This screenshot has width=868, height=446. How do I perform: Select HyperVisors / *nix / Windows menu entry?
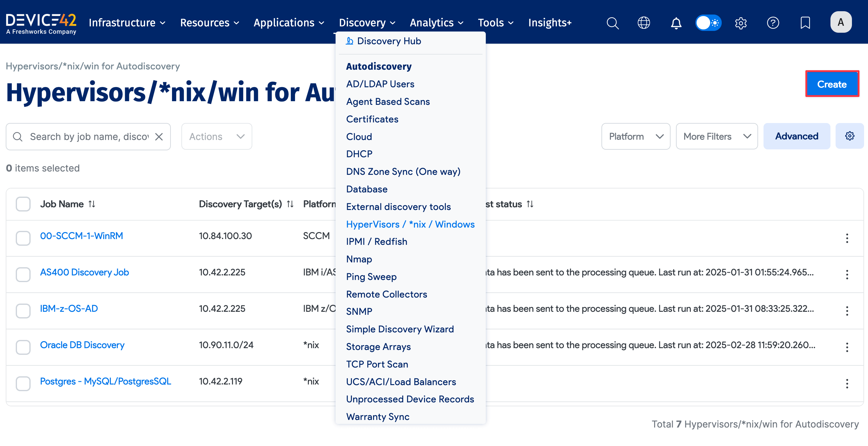pyautogui.click(x=410, y=224)
